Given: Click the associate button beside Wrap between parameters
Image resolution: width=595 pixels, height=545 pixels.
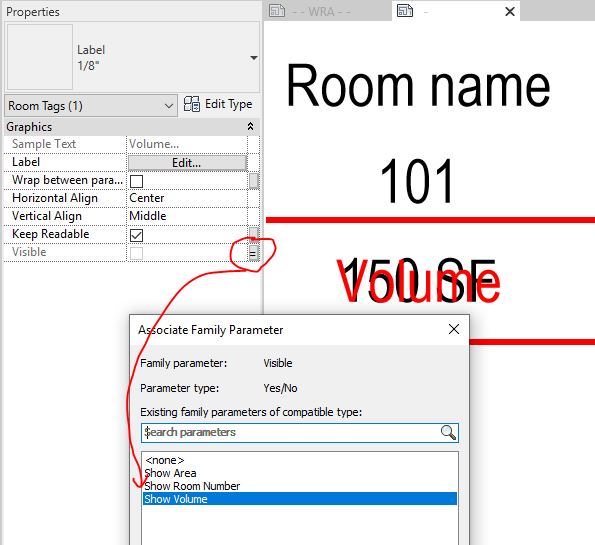Looking at the screenshot, I should 253,181.
